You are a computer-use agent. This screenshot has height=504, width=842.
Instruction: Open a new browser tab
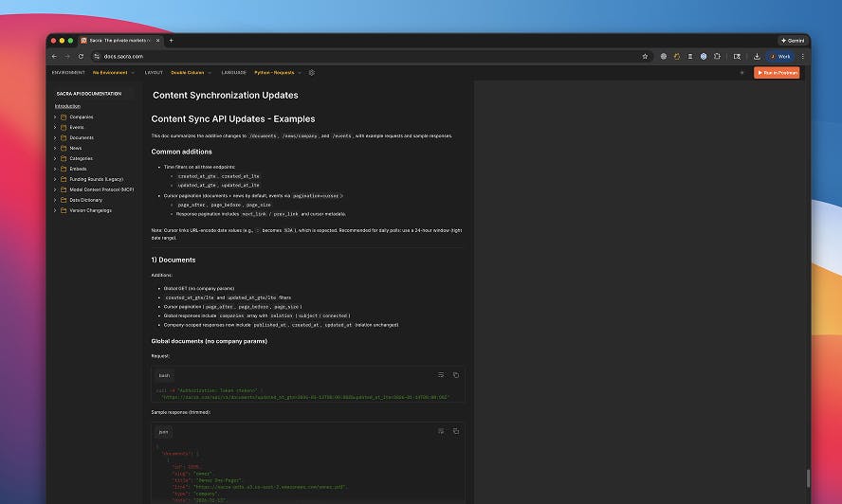pyautogui.click(x=172, y=40)
